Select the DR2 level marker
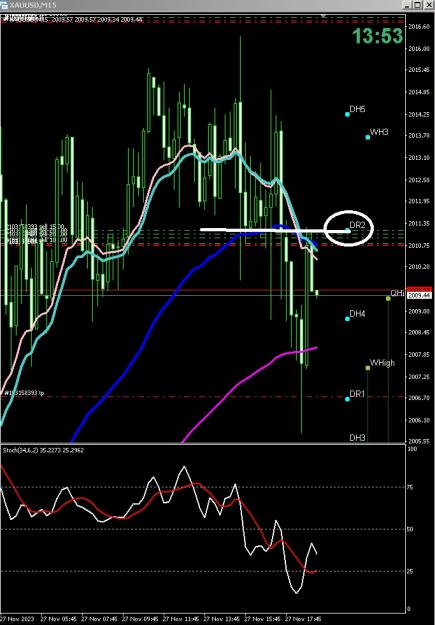 pos(348,230)
